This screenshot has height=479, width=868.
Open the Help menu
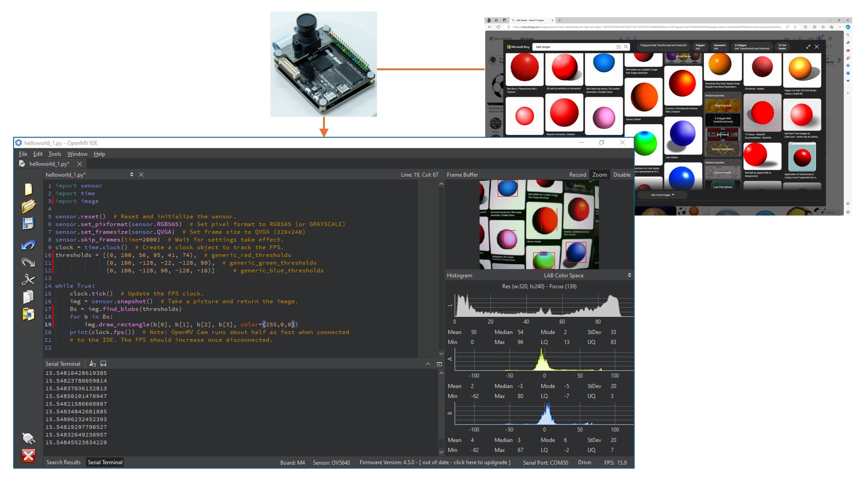pos(99,154)
